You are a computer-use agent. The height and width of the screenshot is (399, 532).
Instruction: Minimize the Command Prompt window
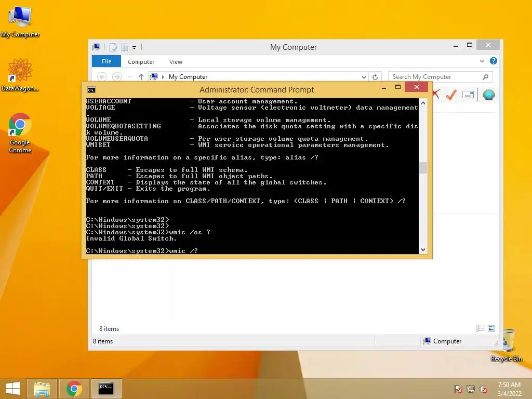tap(384, 87)
